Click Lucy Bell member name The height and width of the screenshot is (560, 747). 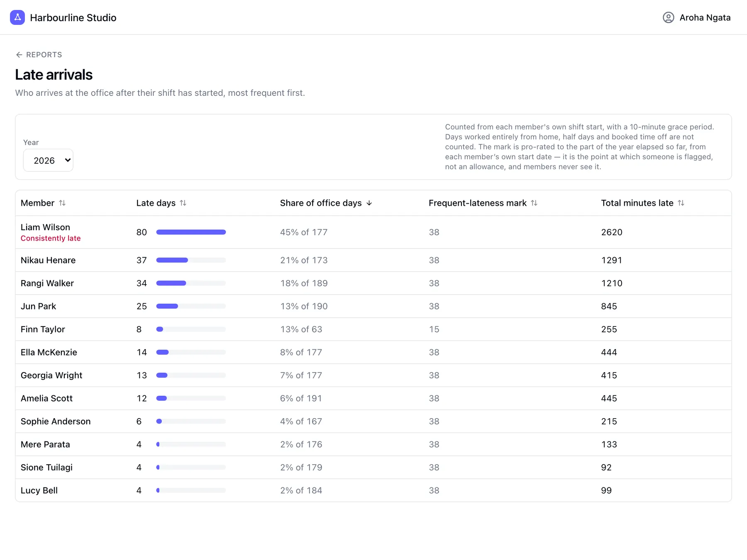pyautogui.click(x=39, y=490)
